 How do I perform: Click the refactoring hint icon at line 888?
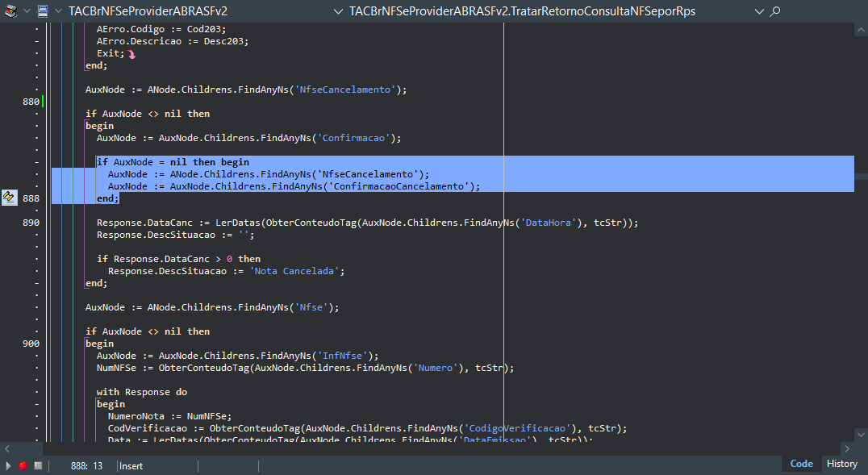click(x=10, y=198)
